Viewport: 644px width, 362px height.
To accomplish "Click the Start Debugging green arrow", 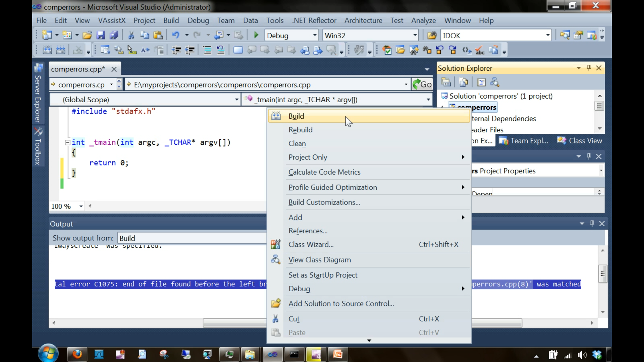I will [x=256, y=35].
